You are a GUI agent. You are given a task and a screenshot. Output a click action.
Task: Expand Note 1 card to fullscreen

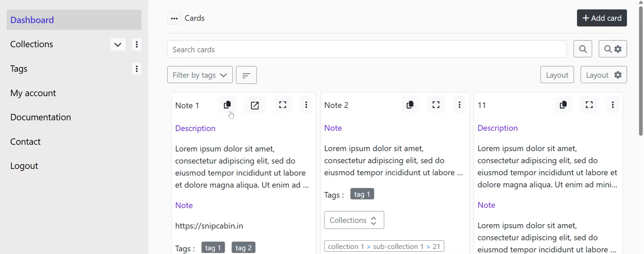(283, 105)
